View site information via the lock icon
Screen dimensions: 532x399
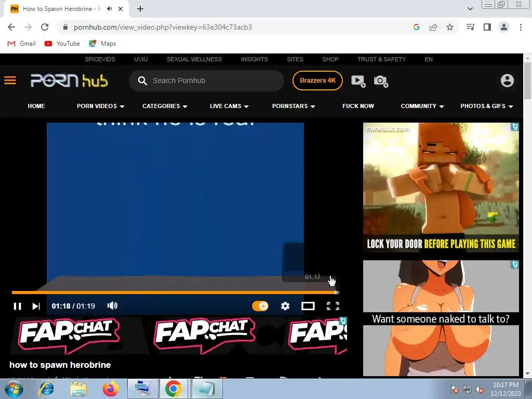click(65, 27)
